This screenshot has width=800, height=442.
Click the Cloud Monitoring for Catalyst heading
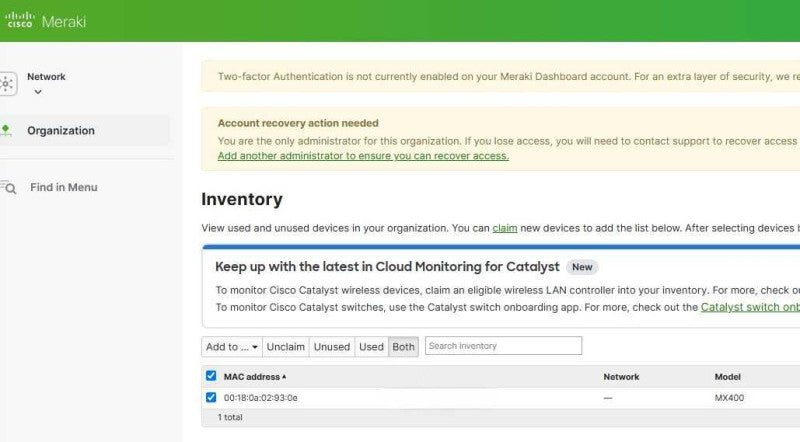387,267
